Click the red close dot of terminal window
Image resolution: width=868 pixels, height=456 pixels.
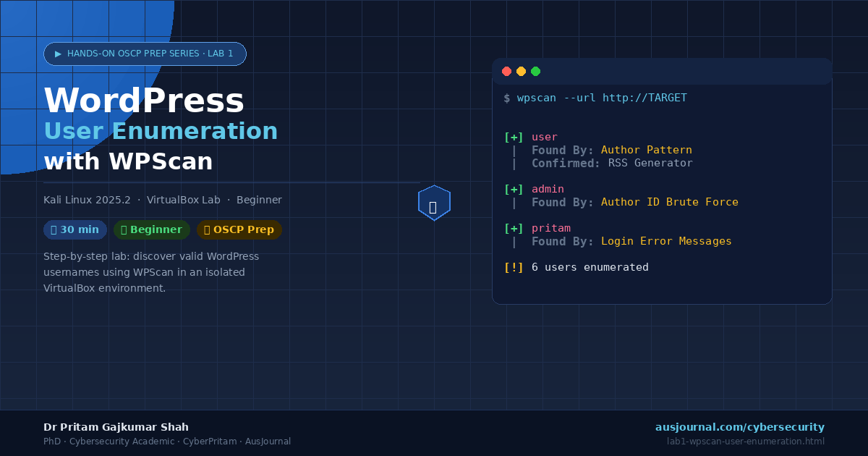pyautogui.click(x=506, y=72)
